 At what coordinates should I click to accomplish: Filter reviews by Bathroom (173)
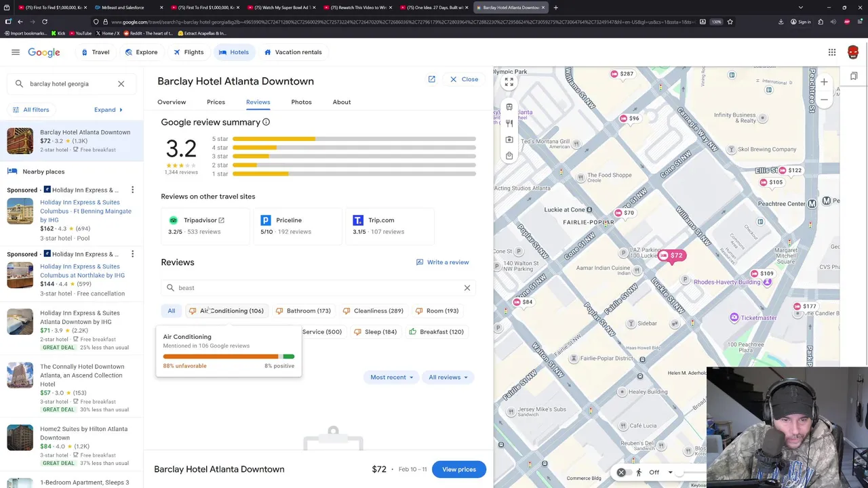(x=303, y=310)
